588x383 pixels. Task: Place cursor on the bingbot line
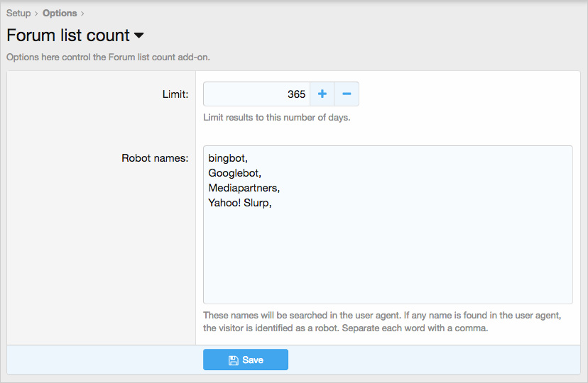pos(228,157)
